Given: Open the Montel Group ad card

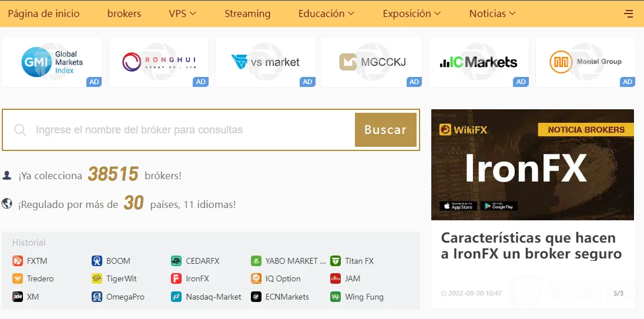Looking at the screenshot, I should [585, 62].
